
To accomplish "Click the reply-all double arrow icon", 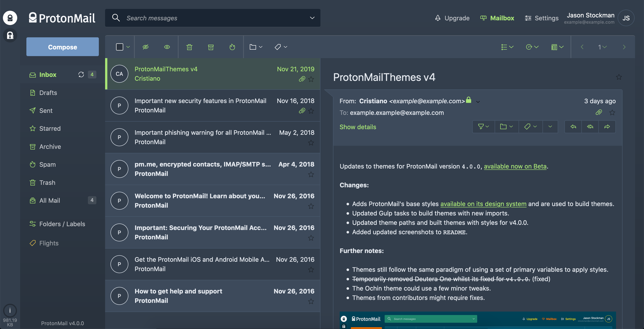I will coord(590,127).
